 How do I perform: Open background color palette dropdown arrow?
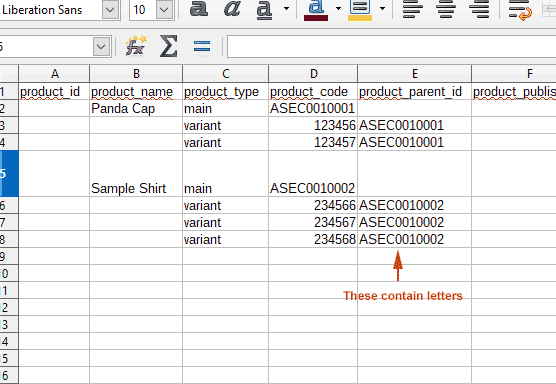tap(382, 9)
